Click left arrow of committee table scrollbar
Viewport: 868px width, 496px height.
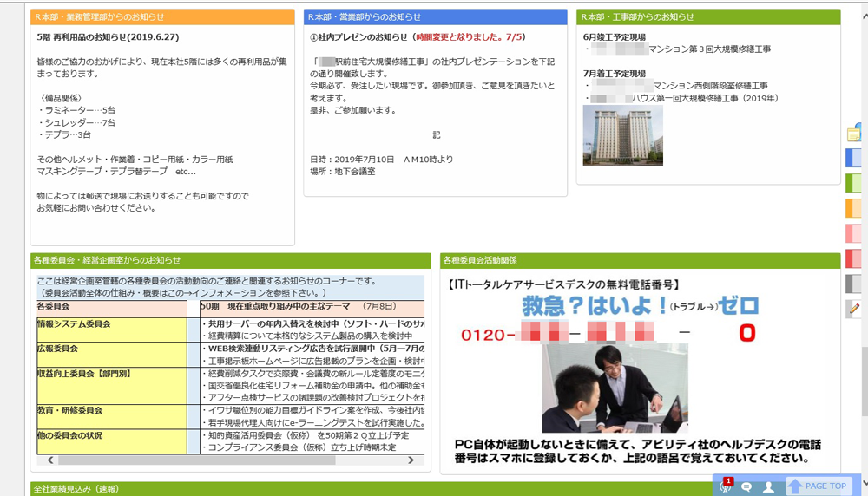pyautogui.click(x=51, y=460)
